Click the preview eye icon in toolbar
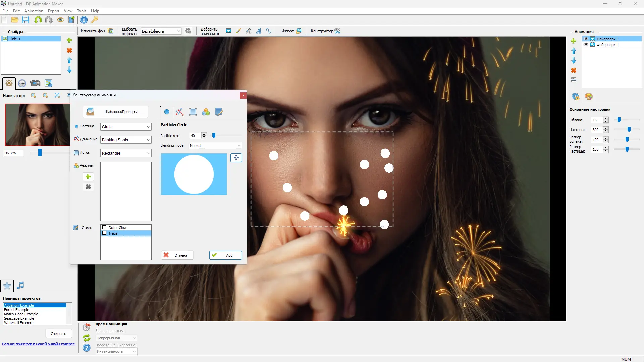644x362 pixels. (x=60, y=20)
